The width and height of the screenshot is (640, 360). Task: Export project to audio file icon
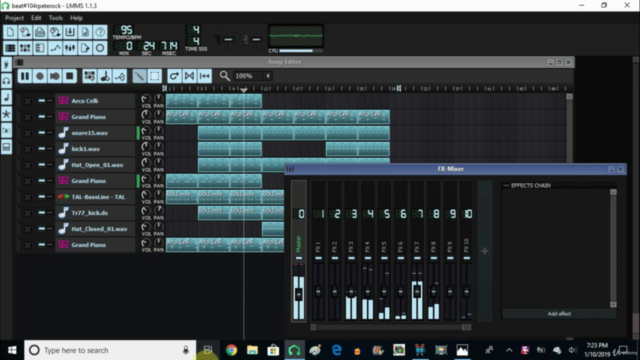click(x=85, y=32)
